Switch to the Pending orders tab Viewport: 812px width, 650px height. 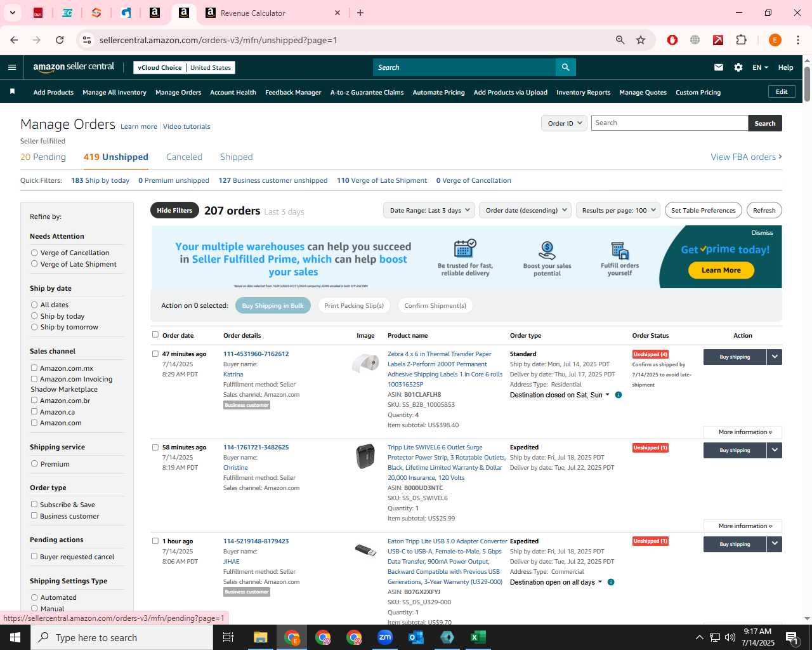pyautogui.click(x=43, y=157)
